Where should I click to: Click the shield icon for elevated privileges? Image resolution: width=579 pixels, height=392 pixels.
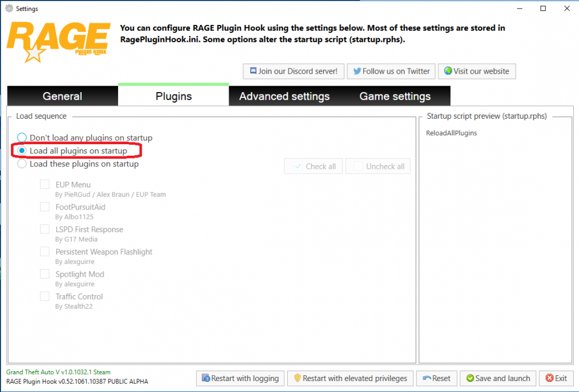[297, 378]
